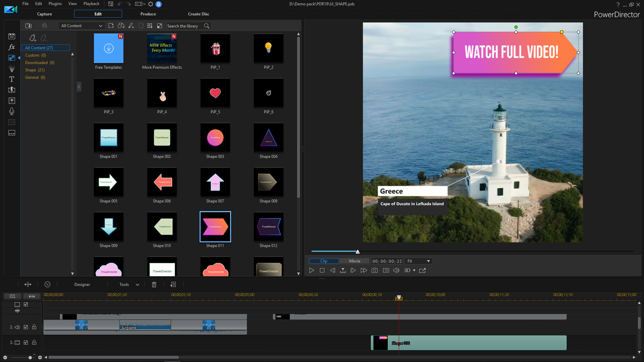Open the preview volume control

(x=396, y=270)
